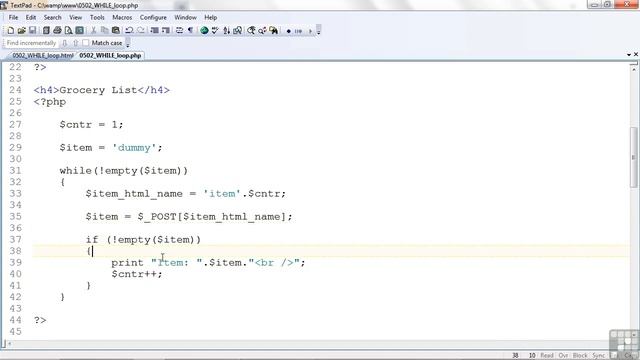Toggle Read mode in the status bar

547,356
